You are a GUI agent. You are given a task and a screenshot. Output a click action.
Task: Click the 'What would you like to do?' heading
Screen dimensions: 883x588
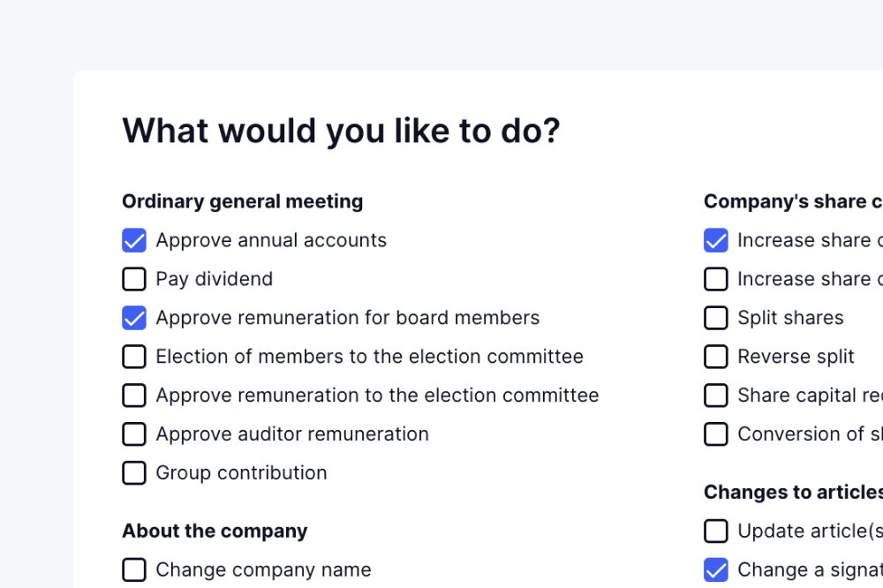341,131
